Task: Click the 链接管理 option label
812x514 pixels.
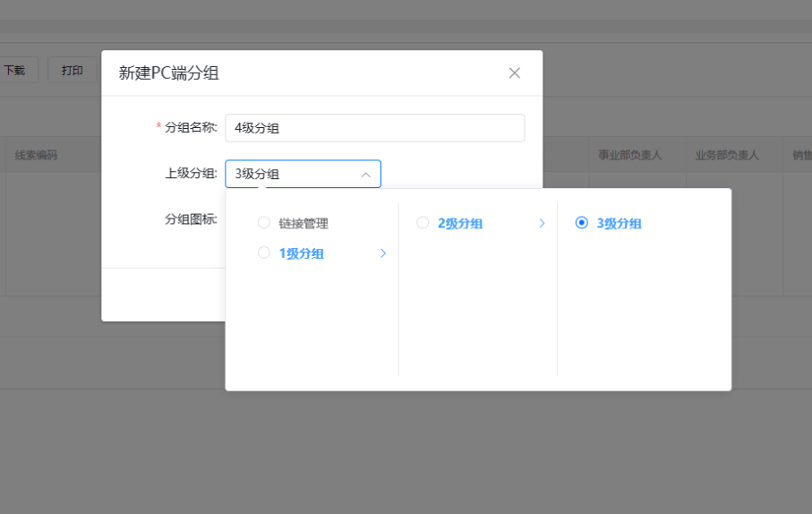Action: pyautogui.click(x=303, y=224)
